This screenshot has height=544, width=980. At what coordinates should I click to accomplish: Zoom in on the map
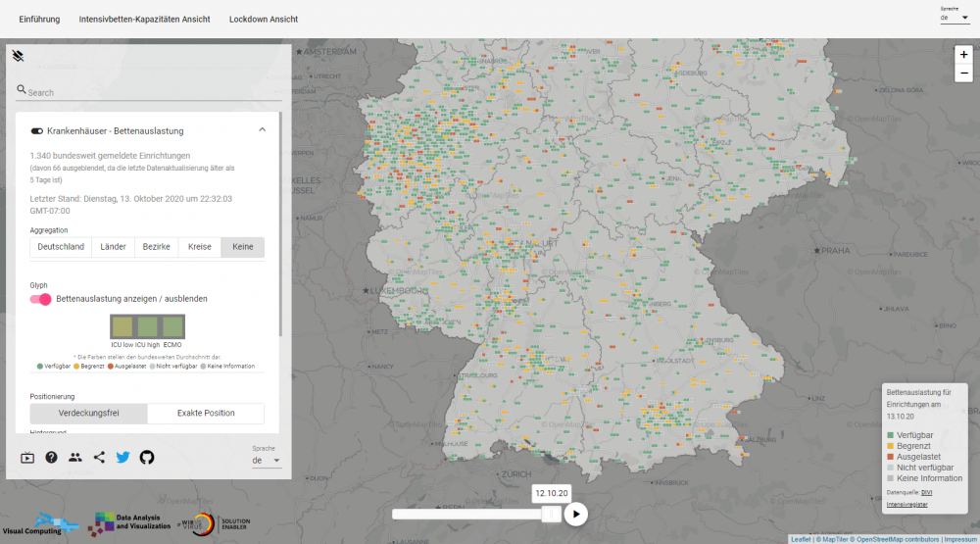(x=963, y=55)
